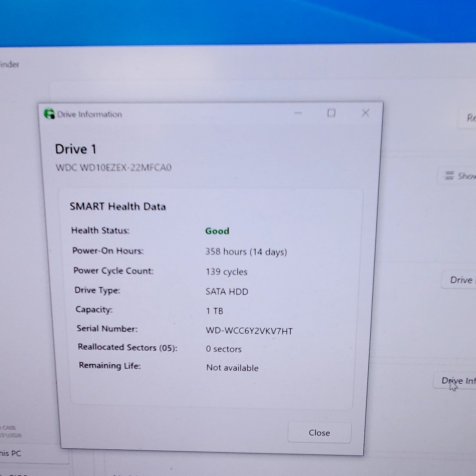476x476 pixels.
Task: Click the Not available remaining life value
Action: 232,368
